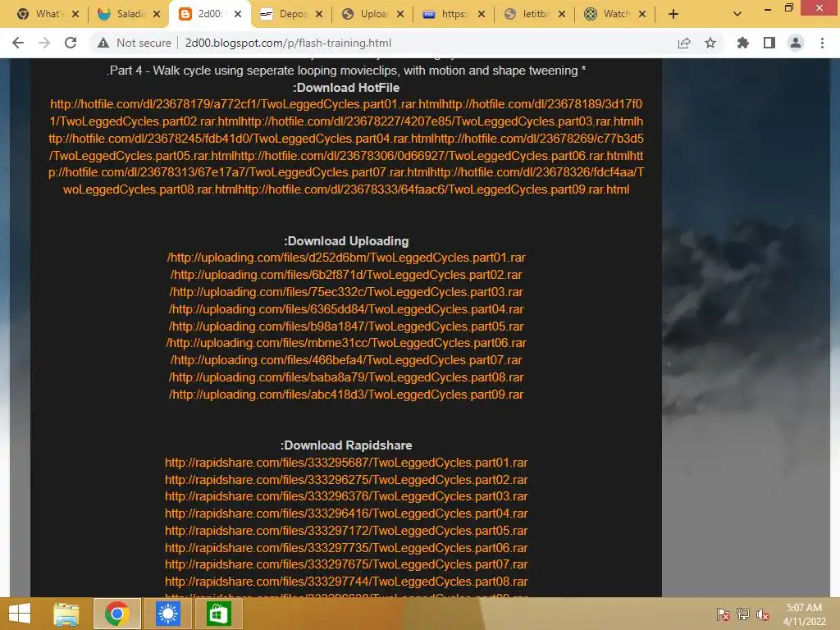The height and width of the screenshot is (630, 840).
Task: Open uploading.com part03.rar link
Action: coord(346,292)
